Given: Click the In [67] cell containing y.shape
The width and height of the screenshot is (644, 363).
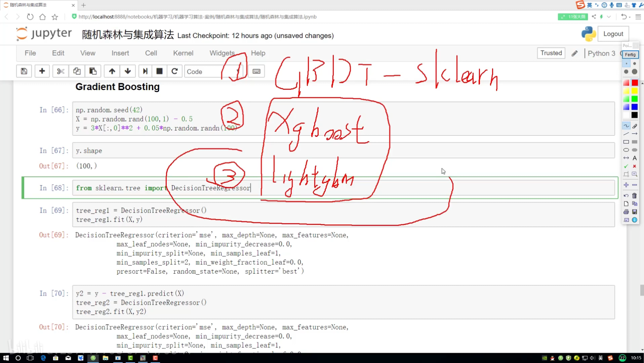Looking at the screenshot, I should pyautogui.click(x=344, y=151).
